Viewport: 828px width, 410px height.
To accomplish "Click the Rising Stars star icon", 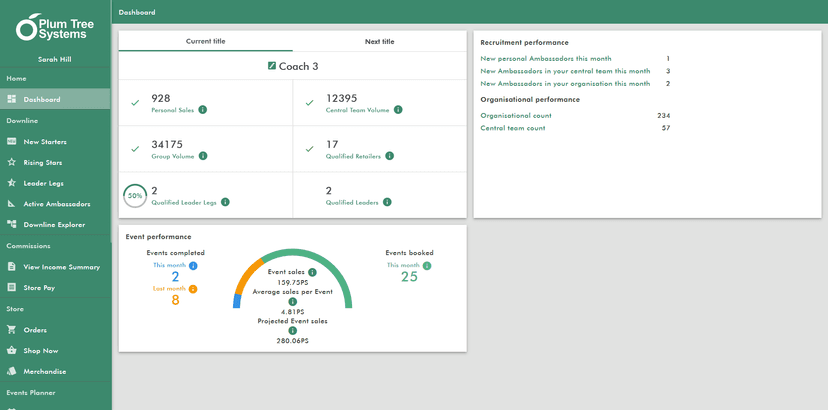I will [12, 162].
